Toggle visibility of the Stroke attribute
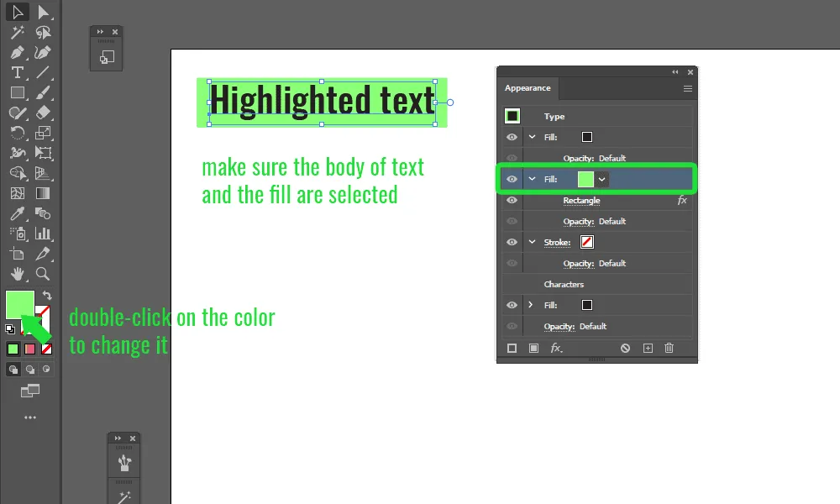The width and height of the screenshot is (840, 504). click(x=512, y=242)
